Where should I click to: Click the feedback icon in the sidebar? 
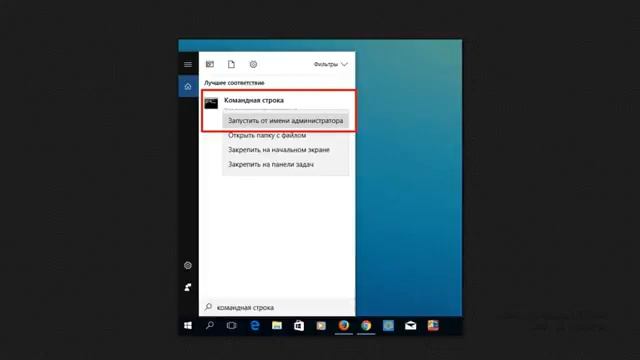[x=188, y=287]
